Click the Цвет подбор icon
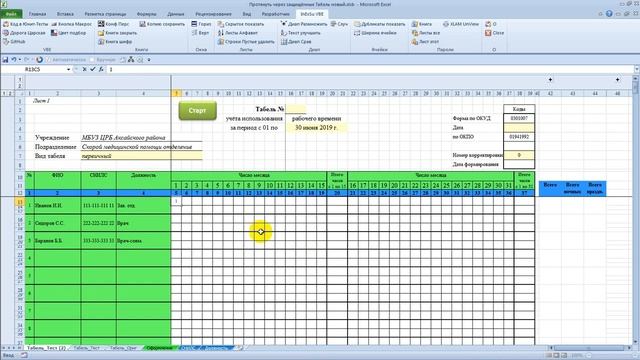 pos(54,33)
